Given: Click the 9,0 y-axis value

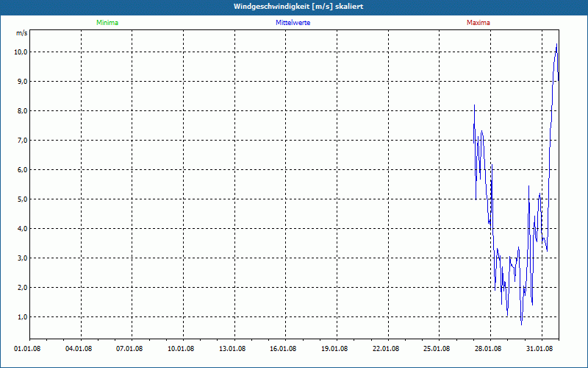Looking at the screenshot, I should click(22, 82).
